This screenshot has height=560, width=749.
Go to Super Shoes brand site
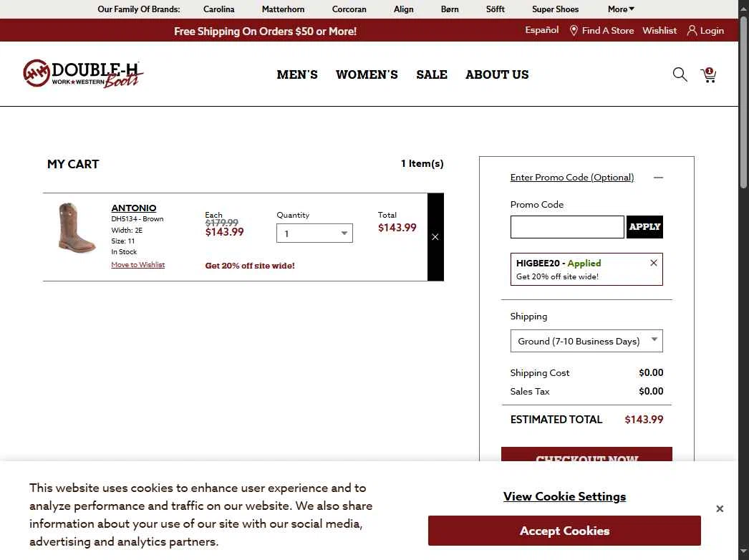pyautogui.click(x=555, y=9)
